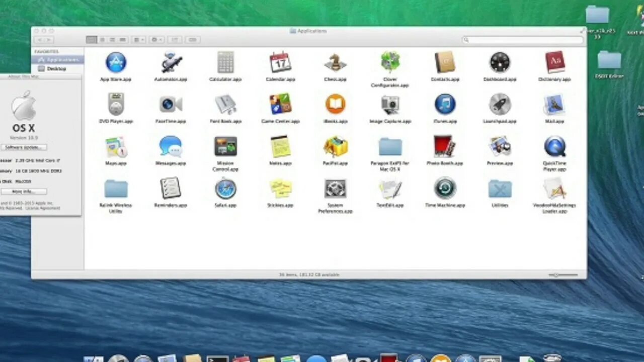644x362 pixels.
Task: Open iBooks.app
Action: pos(335,105)
